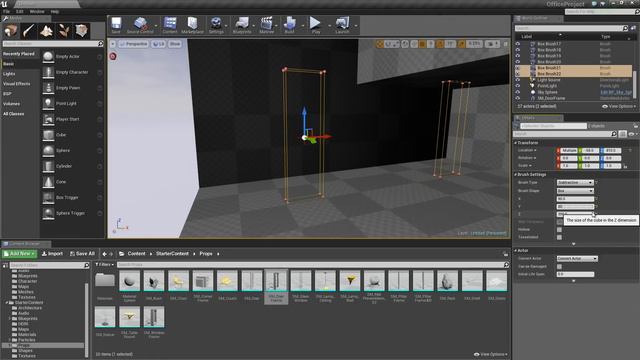Screen dimensions: 640x360
Task: Click the Add New button
Action: (x=20, y=254)
